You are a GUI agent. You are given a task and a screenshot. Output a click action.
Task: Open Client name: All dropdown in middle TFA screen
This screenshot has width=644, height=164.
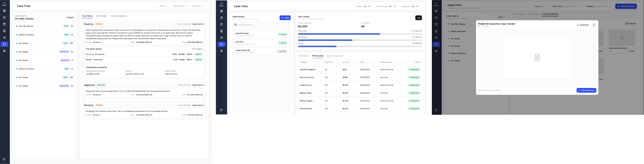click(386, 6)
